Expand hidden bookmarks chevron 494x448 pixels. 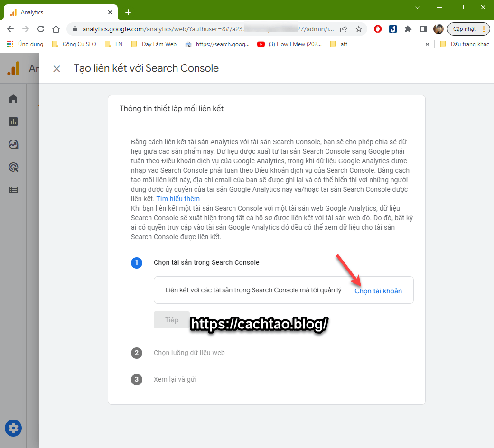click(x=427, y=44)
